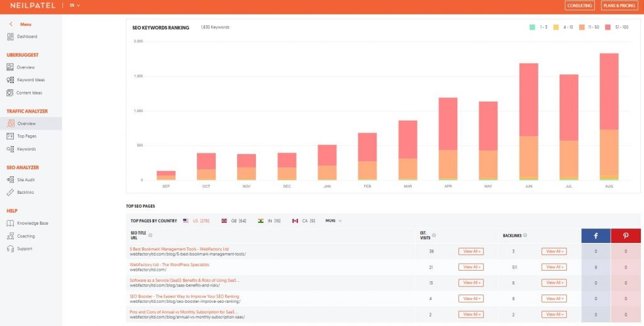Click the Support headset icon
Viewport: 644px width, 326px height.
pos(10,249)
